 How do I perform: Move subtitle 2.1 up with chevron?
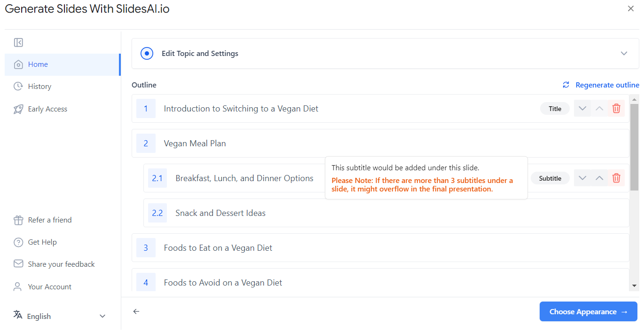599,178
